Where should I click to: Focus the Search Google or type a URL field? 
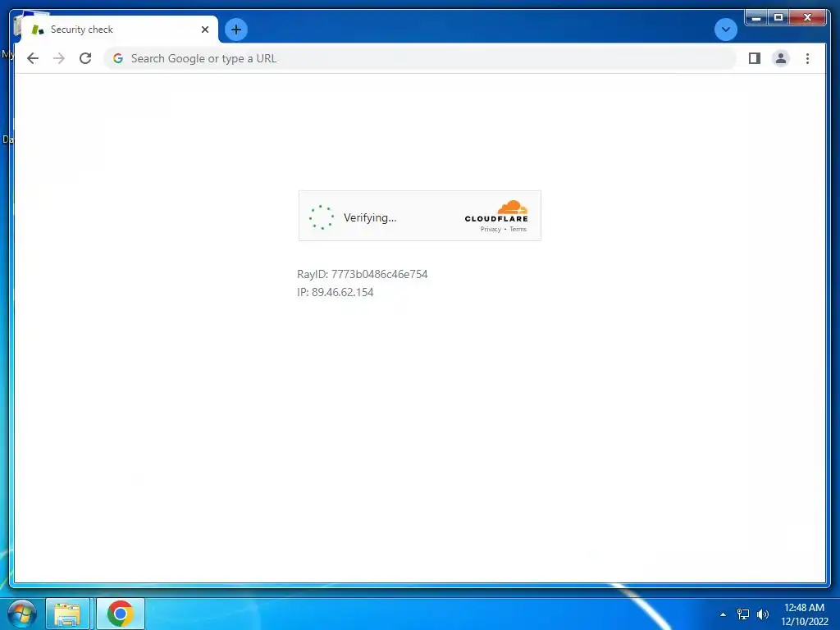(419, 58)
